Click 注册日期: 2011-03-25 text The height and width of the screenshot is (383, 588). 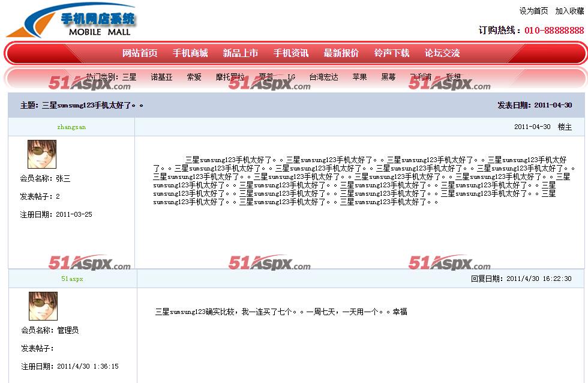(56, 214)
